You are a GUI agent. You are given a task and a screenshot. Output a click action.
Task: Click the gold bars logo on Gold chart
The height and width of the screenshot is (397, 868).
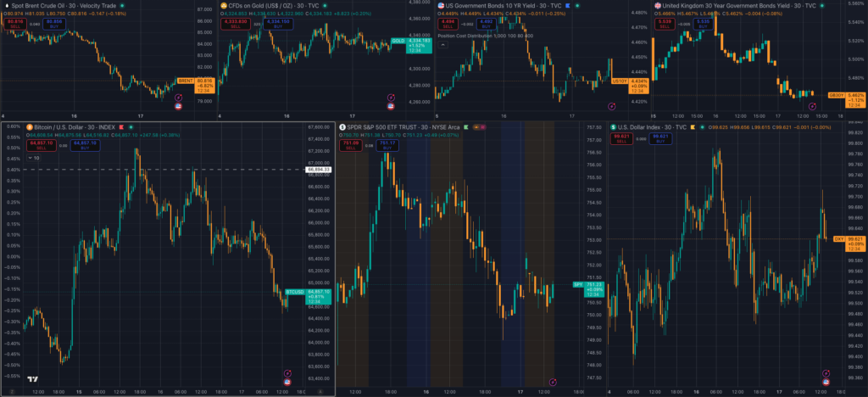click(224, 6)
